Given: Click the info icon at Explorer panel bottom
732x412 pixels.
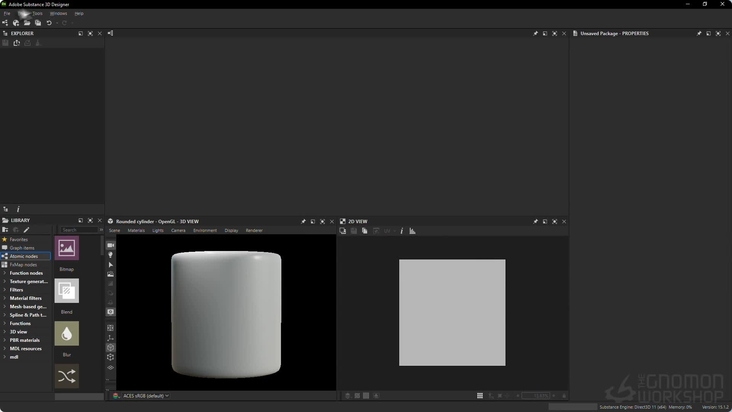Looking at the screenshot, I should pos(18,209).
